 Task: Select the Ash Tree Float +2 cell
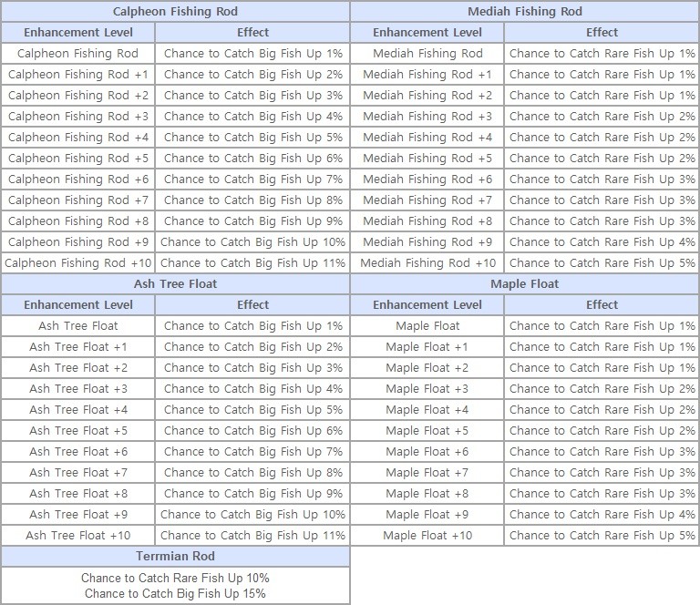(x=78, y=368)
